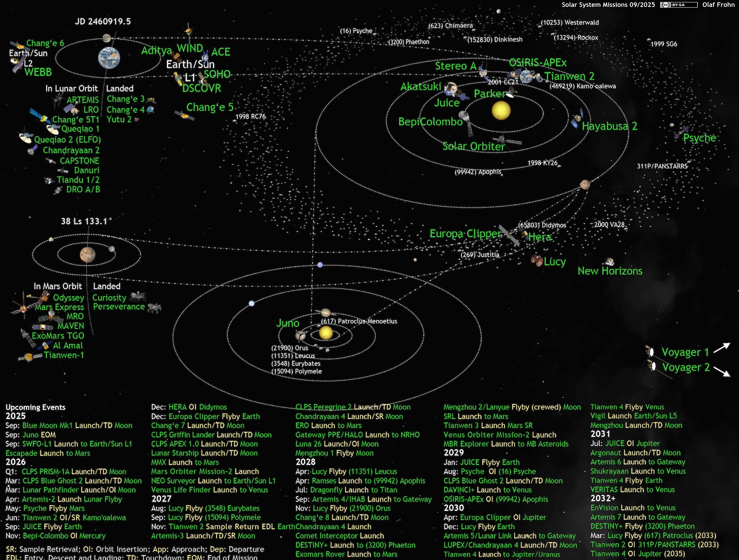Click the Hayabusa 2 spacecraft icon
The height and width of the screenshot is (560, 739).
[577, 118]
